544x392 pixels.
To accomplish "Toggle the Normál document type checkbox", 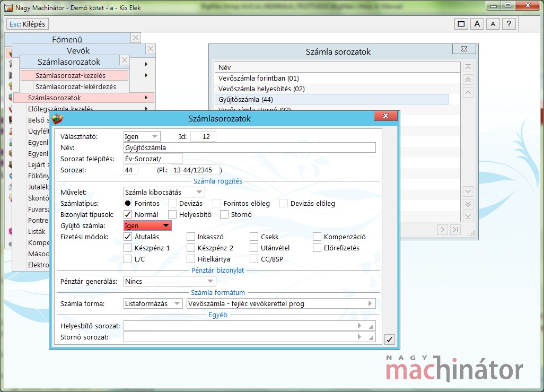I will [x=128, y=214].
